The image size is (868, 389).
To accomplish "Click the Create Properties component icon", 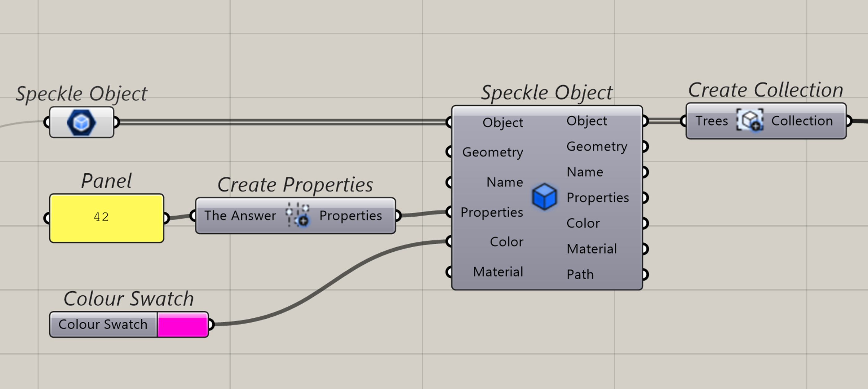I will (x=297, y=215).
